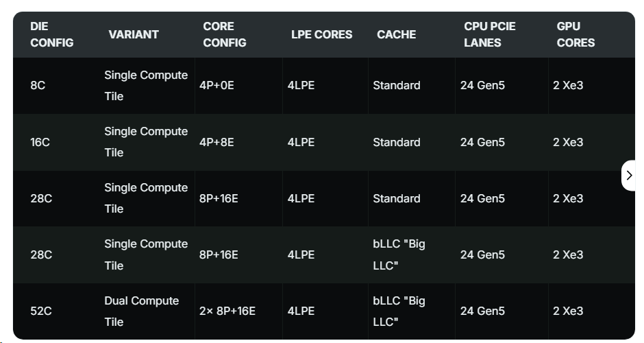Screen dimensions: 644x343
Task: Select the 16C die config cell
Action: pos(41,142)
